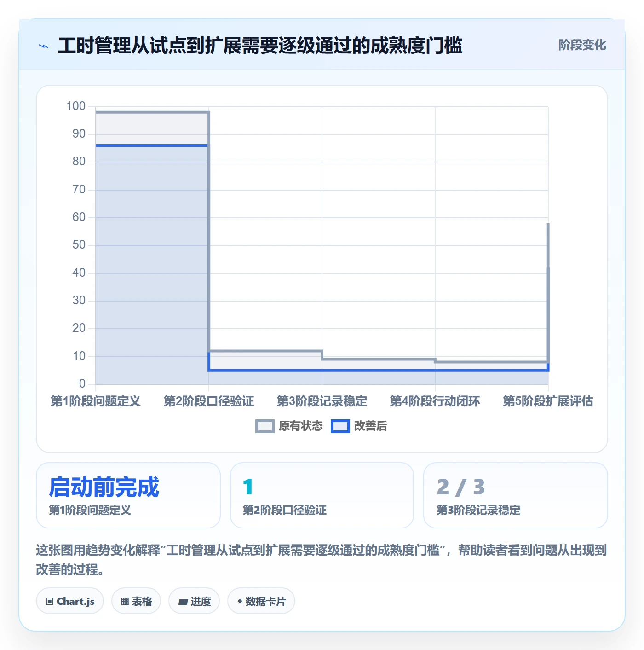Click the lightning bolt icon beside the title

(x=44, y=46)
